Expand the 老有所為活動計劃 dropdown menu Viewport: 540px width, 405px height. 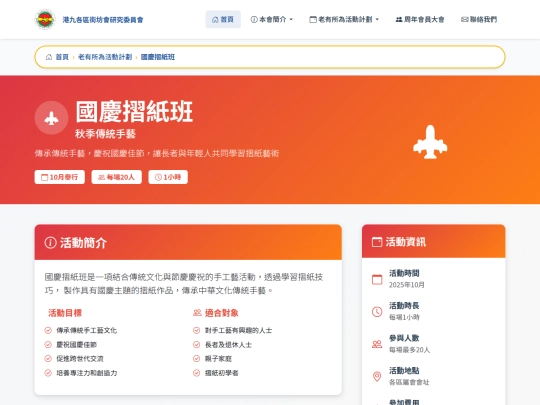(344, 19)
